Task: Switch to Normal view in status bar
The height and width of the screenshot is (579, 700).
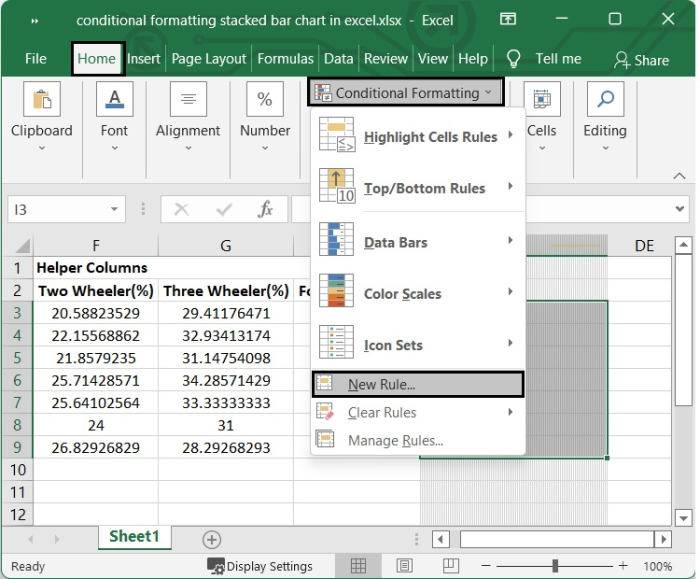Action: 358,566
